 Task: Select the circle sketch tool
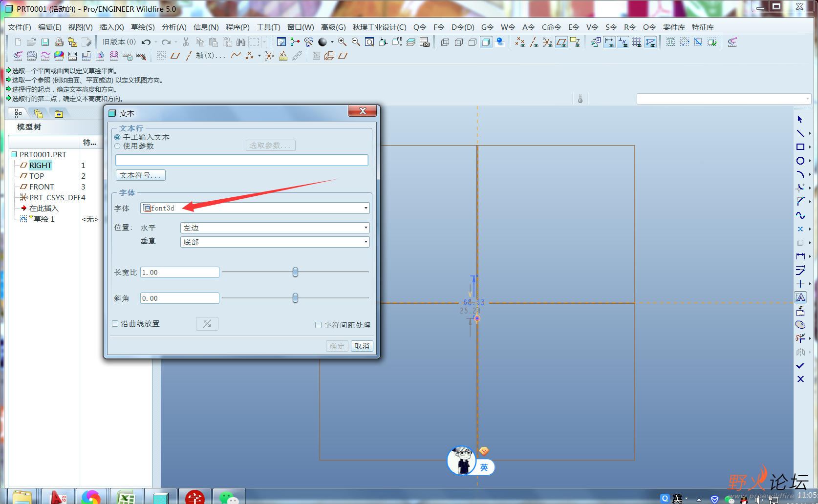tap(800, 161)
